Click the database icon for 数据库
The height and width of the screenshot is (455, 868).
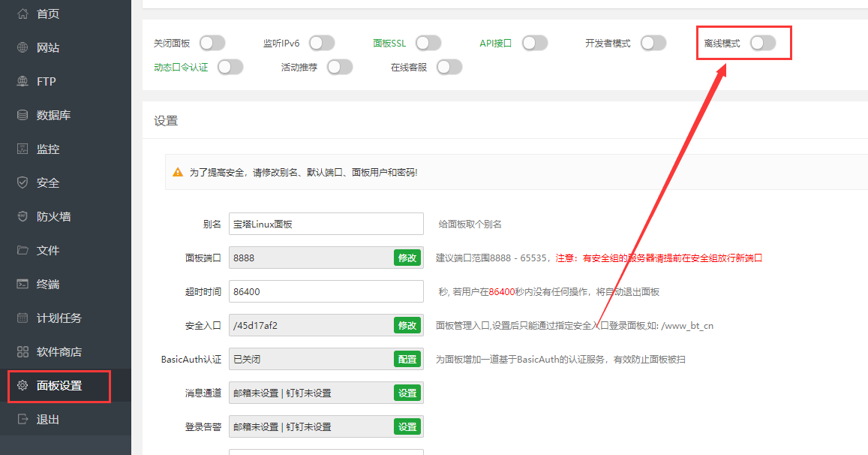[x=23, y=115]
